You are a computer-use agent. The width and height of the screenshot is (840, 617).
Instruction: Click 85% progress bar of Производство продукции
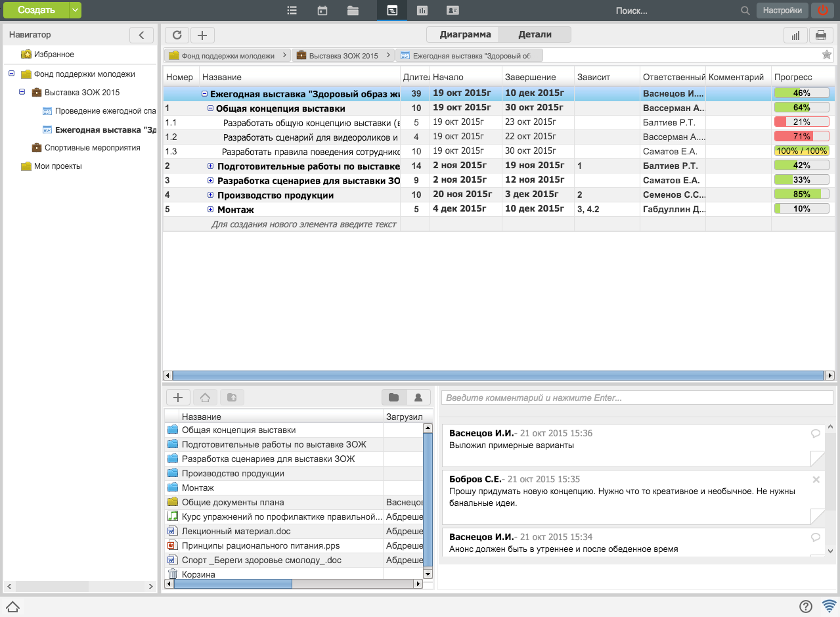(x=802, y=195)
